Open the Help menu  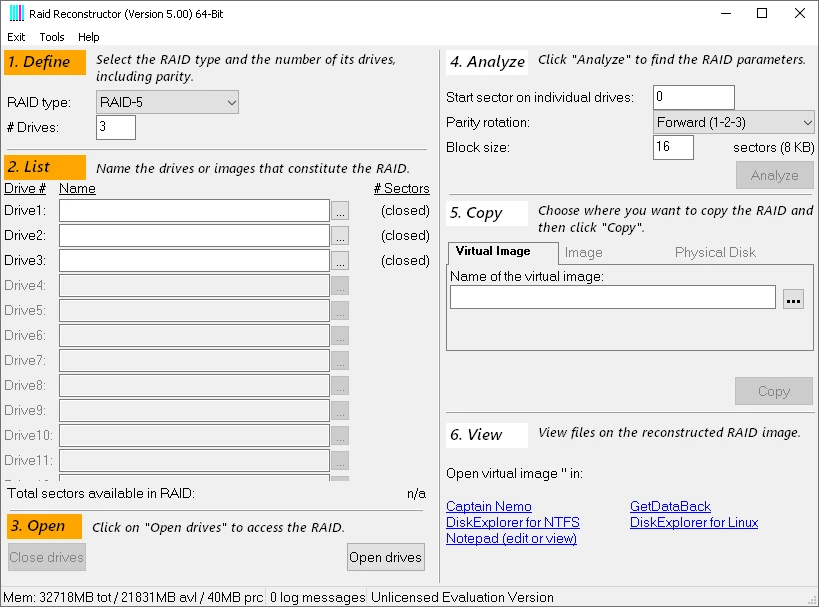(89, 37)
